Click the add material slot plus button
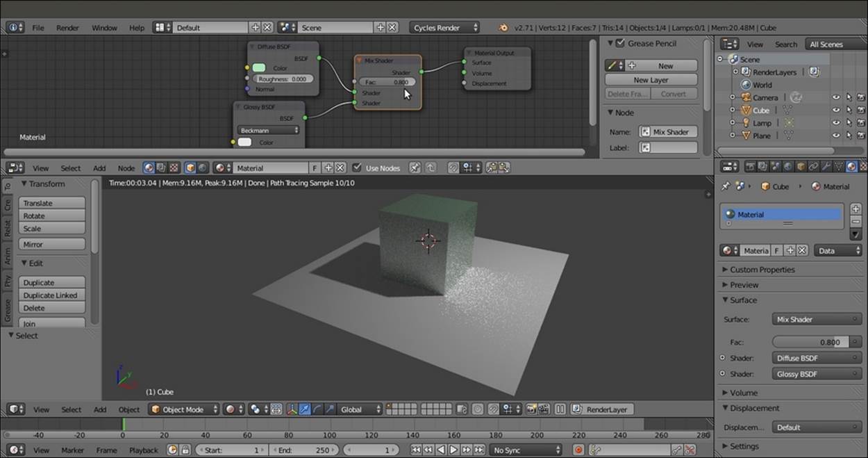 [x=856, y=208]
